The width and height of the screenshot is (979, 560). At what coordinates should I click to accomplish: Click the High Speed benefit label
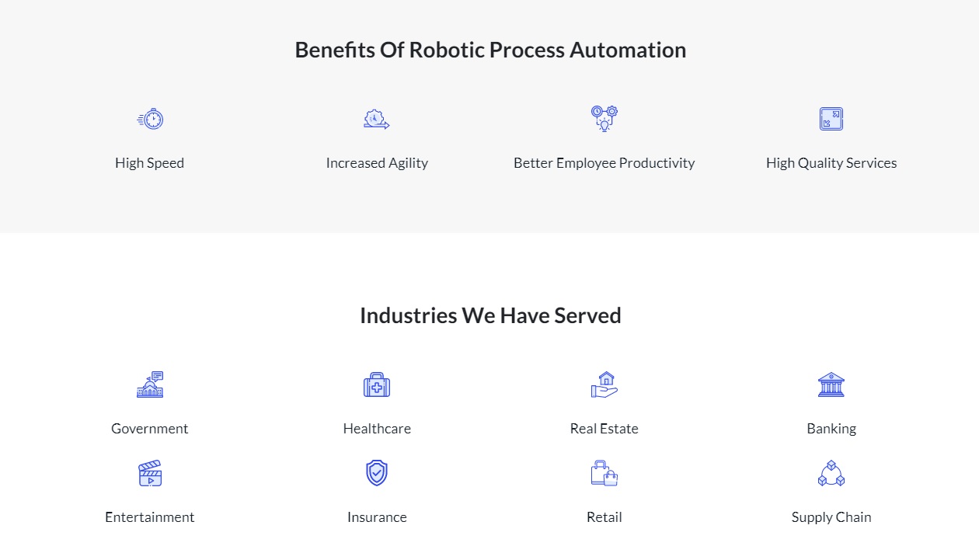150,163
